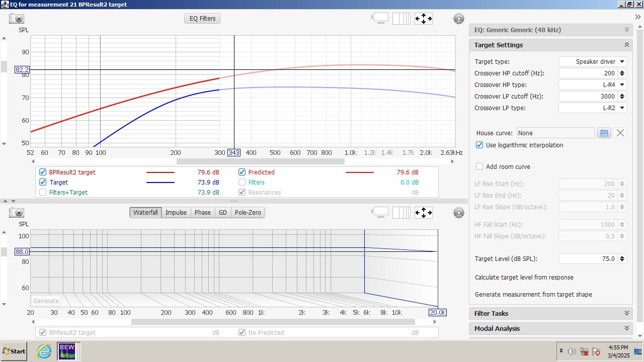Click lower graph SPL vertical slider handle
644x362 pixels.
(4, 252)
